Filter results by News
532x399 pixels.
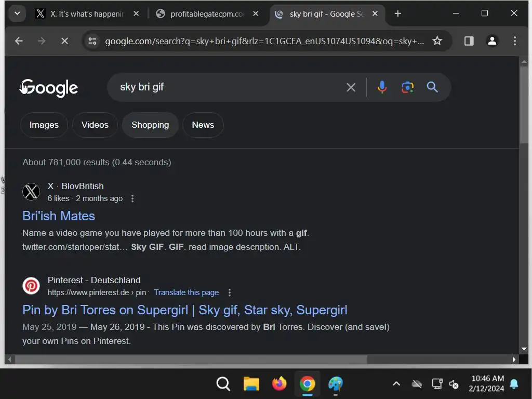(x=203, y=125)
